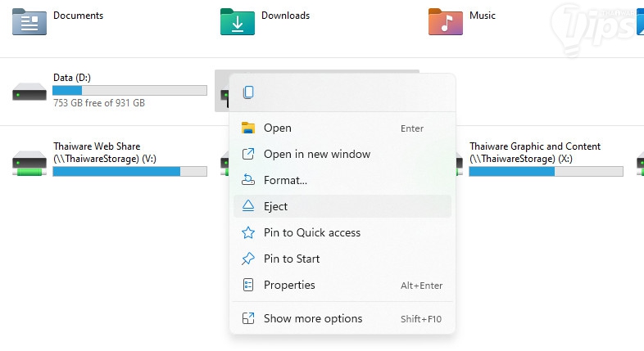Click the Data (D:) storage usage bar
The height and width of the screenshot is (351, 644).
pos(129,90)
